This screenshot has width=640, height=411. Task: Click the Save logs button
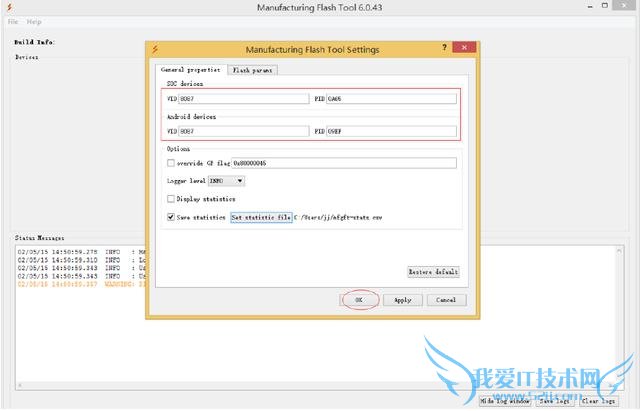pos(554,401)
